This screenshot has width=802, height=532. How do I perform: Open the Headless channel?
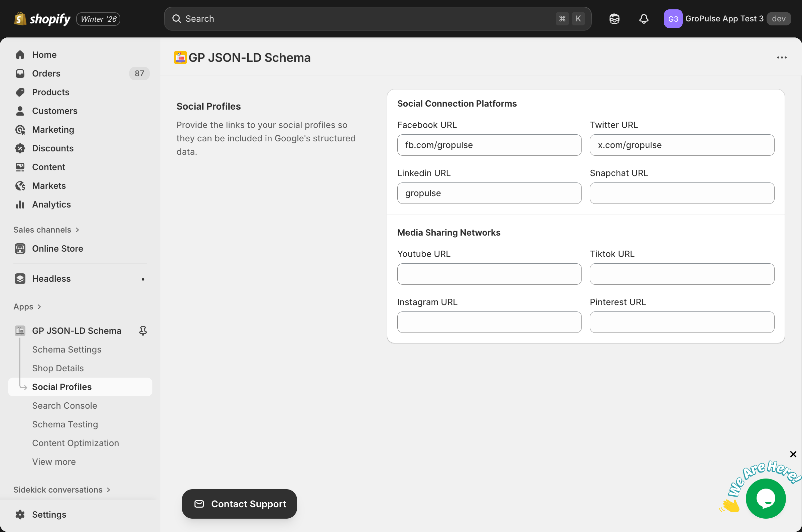51,279
